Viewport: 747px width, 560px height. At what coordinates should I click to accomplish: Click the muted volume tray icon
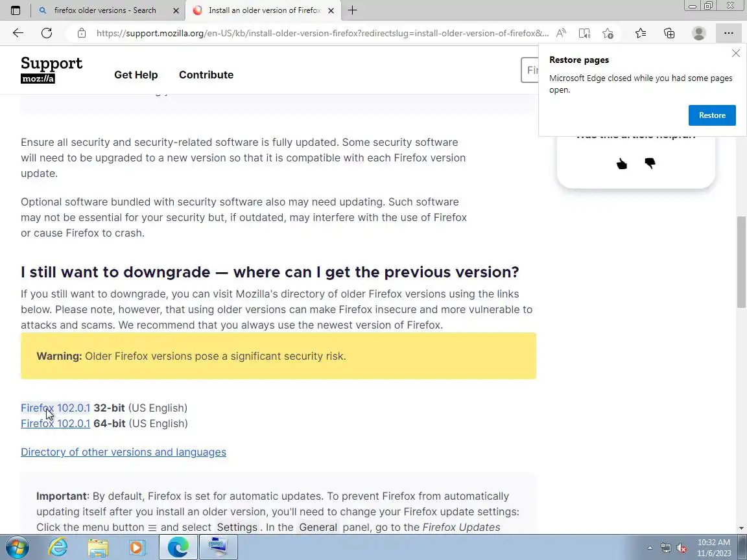tap(682, 548)
